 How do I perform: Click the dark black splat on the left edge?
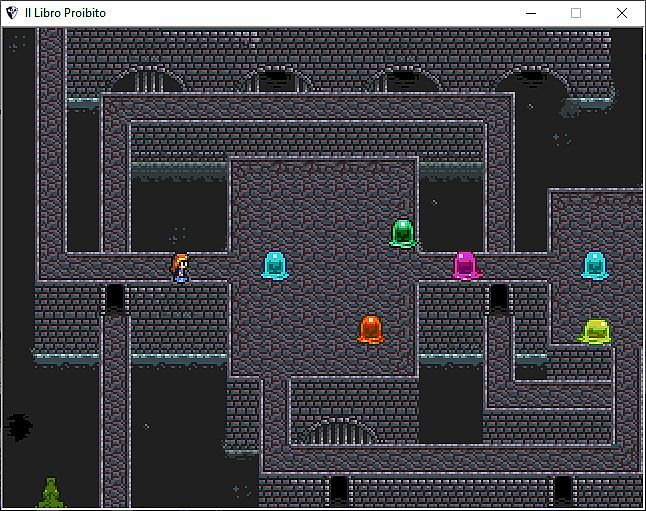click(x=19, y=427)
